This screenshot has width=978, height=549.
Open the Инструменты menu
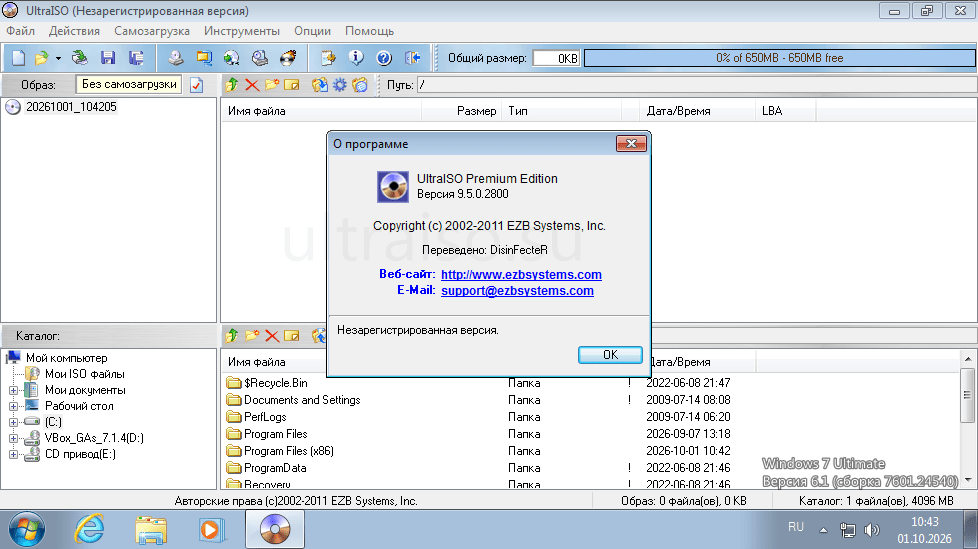[242, 31]
